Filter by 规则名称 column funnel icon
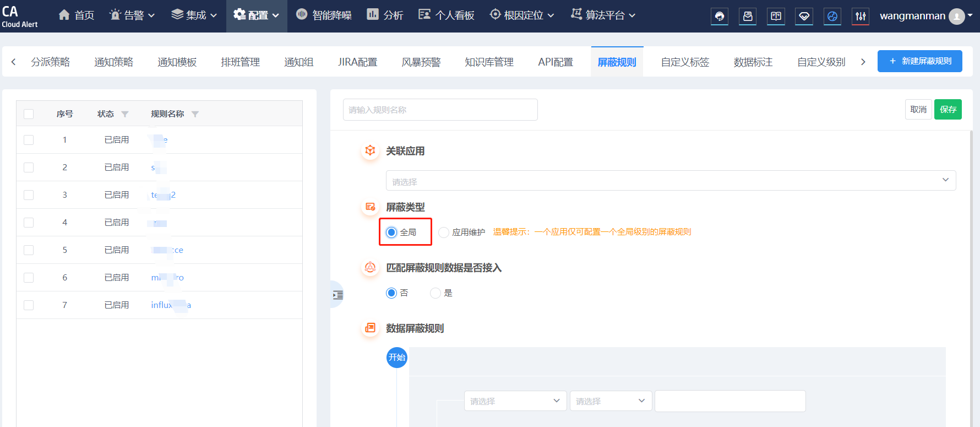This screenshot has width=980, height=427. [x=195, y=114]
